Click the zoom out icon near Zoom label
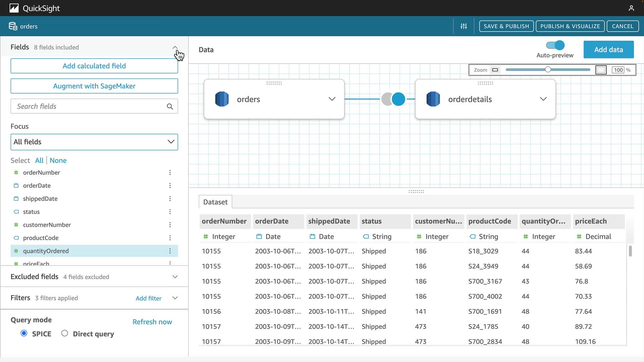Image resolution: width=644 pixels, height=362 pixels. pos(495,70)
